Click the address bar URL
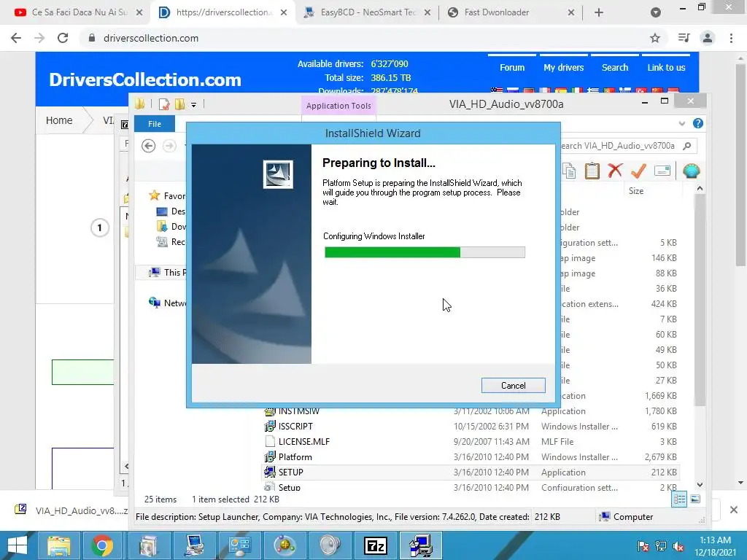747x560 pixels. click(150, 38)
